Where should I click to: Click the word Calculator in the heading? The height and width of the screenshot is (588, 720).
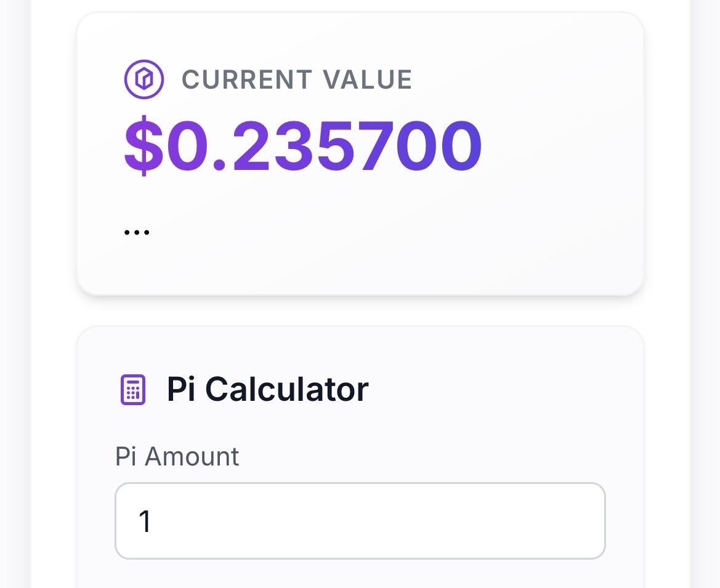(x=286, y=389)
